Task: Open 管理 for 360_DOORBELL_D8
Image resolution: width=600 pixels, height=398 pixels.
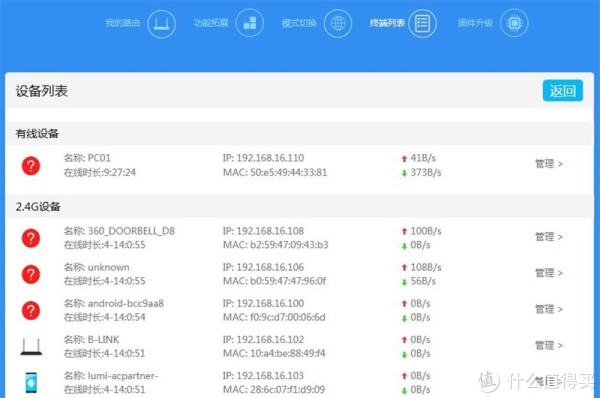Action: (549, 237)
